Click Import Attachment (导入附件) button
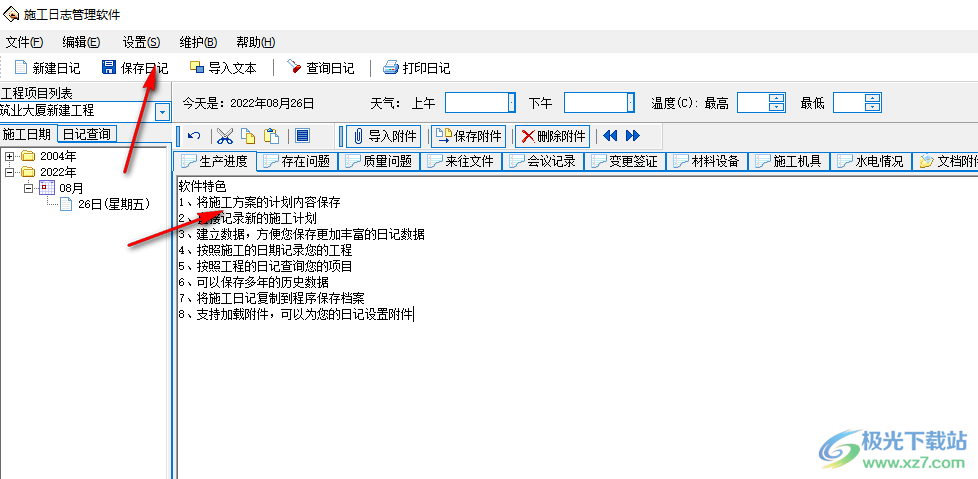 click(x=384, y=136)
